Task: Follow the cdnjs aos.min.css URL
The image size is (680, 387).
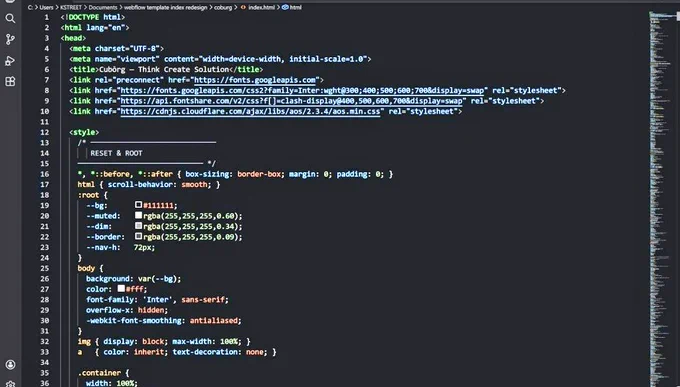Action: click(250, 111)
